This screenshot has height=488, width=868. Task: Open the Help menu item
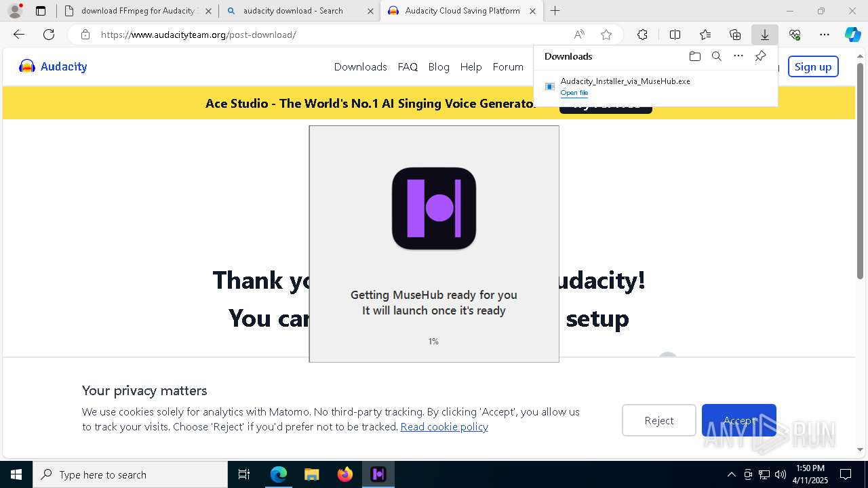(471, 66)
